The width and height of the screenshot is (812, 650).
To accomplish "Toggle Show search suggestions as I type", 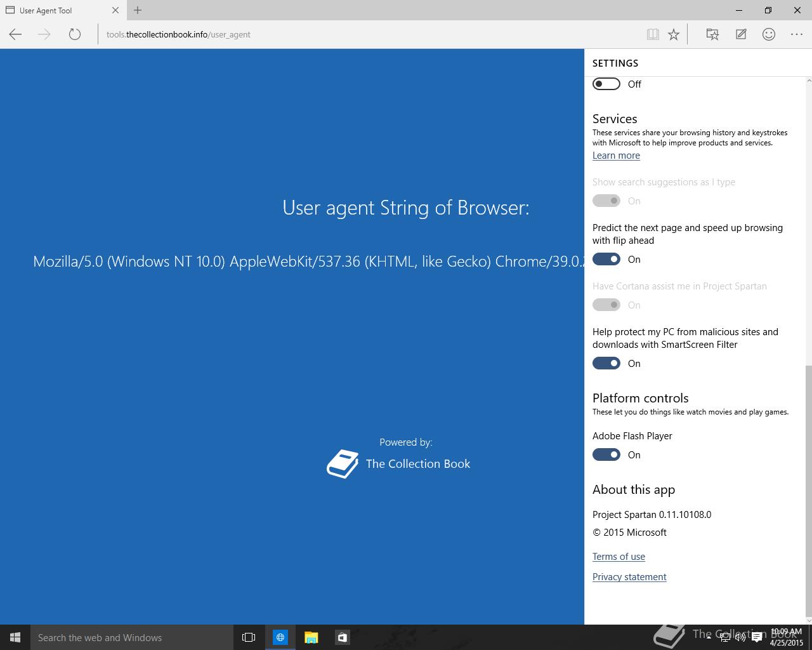I will tap(606, 201).
